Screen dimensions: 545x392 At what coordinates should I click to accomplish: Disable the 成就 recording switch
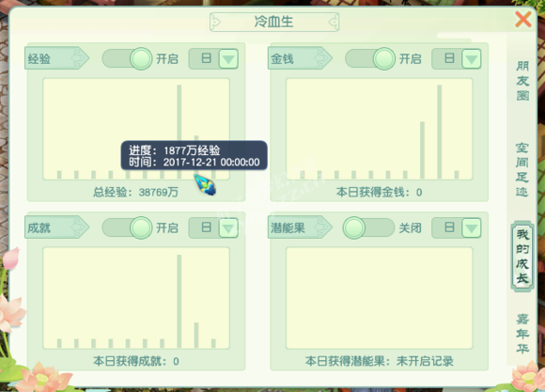click(x=127, y=227)
